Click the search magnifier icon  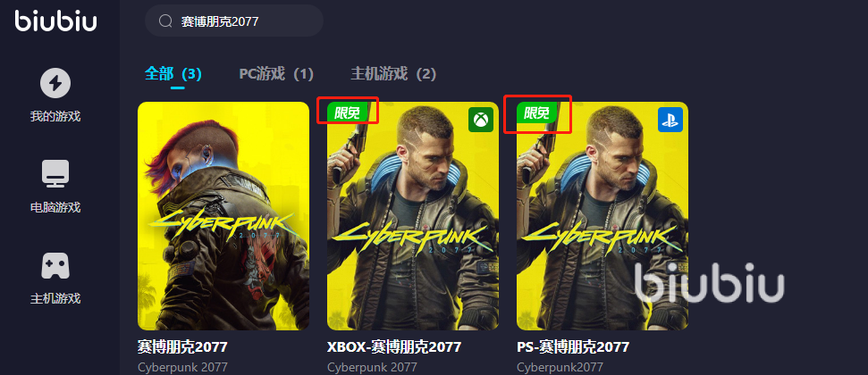[165, 21]
